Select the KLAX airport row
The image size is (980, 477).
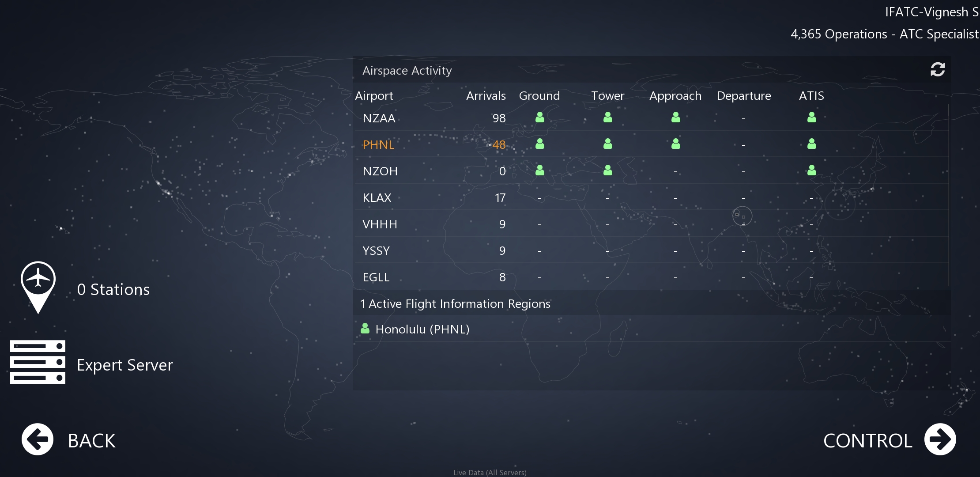[x=377, y=197]
